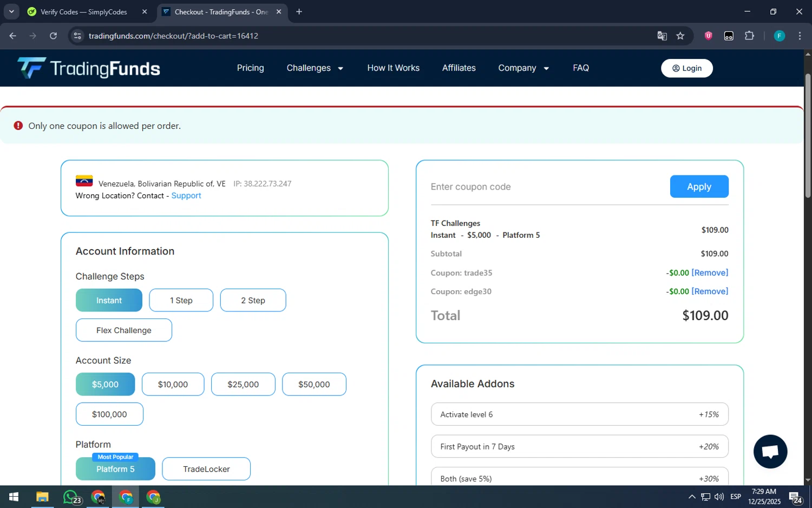812x508 pixels.
Task: Click the Login button
Action: click(687, 68)
